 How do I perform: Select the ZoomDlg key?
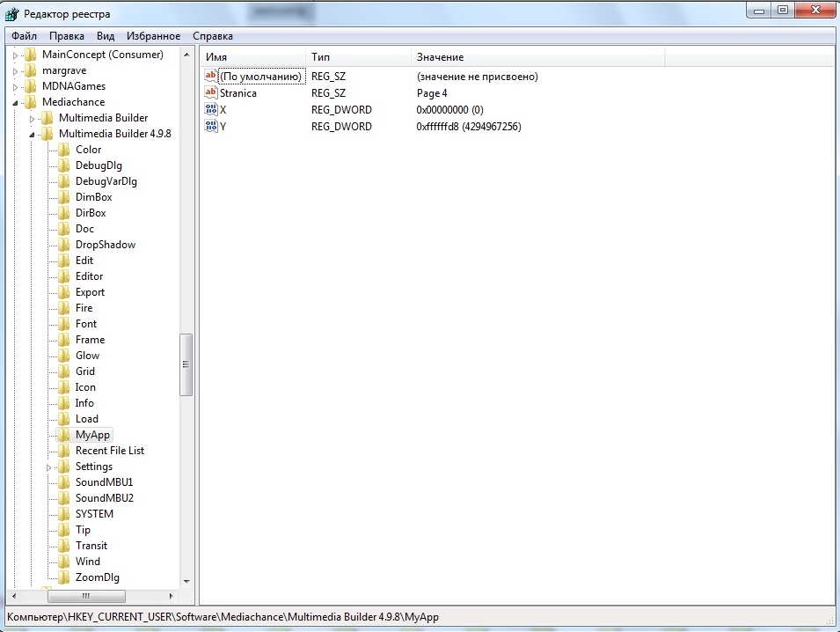tap(98, 577)
